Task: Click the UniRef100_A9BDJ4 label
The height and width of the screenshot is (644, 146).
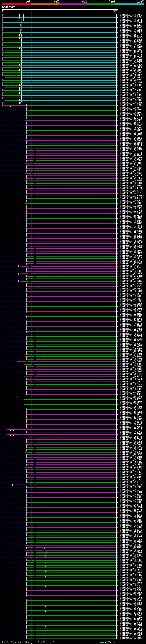Action: pyautogui.click(x=131, y=53)
